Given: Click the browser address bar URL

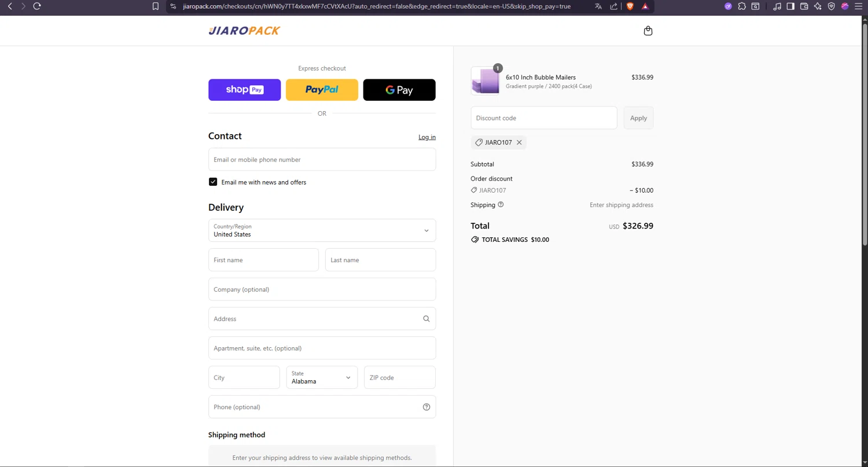Looking at the screenshot, I should point(377,6).
